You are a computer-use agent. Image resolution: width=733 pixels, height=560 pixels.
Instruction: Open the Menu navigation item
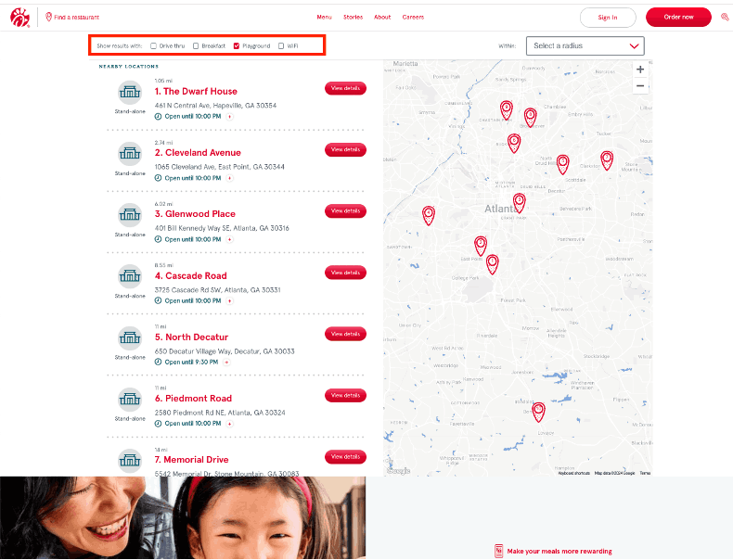[324, 17]
